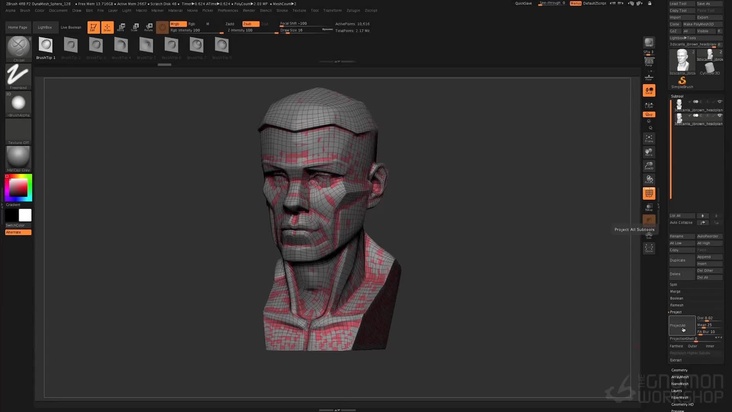This screenshot has width=732, height=412.
Task: Toggle Auto Collapse in Subtool panel
Action: [x=682, y=223]
